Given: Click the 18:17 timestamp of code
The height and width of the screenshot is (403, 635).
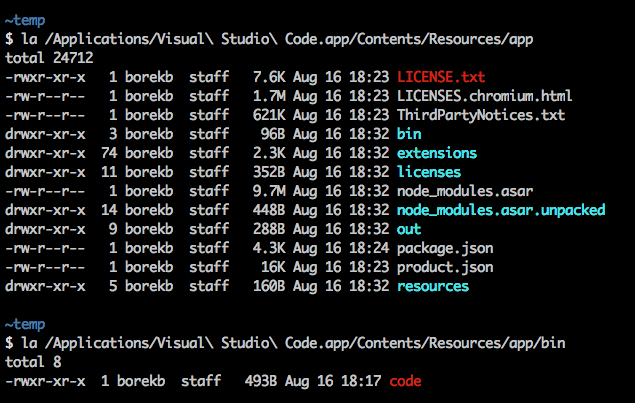Looking at the screenshot, I should coord(361,381).
